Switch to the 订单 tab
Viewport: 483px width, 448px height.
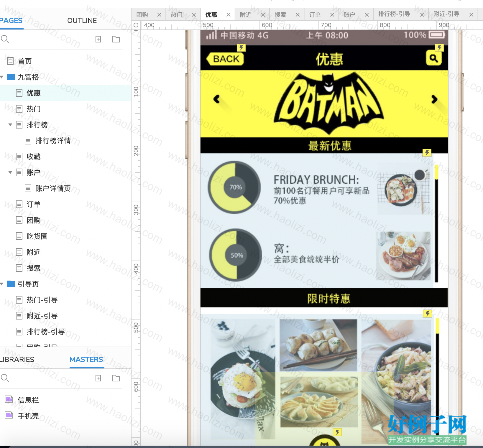pyautogui.click(x=315, y=15)
